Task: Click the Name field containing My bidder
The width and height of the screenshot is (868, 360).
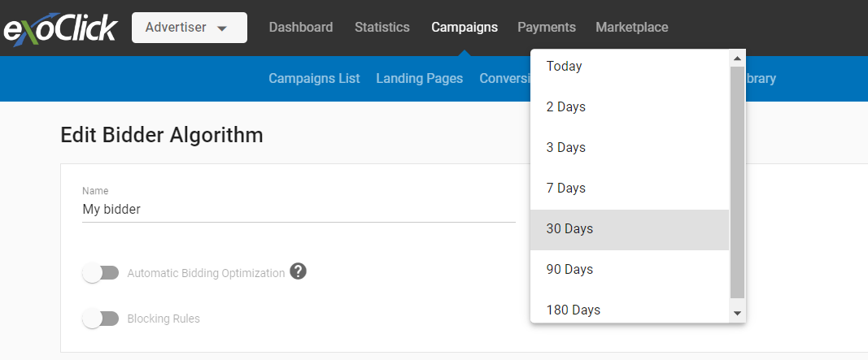Action: pos(299,210)
